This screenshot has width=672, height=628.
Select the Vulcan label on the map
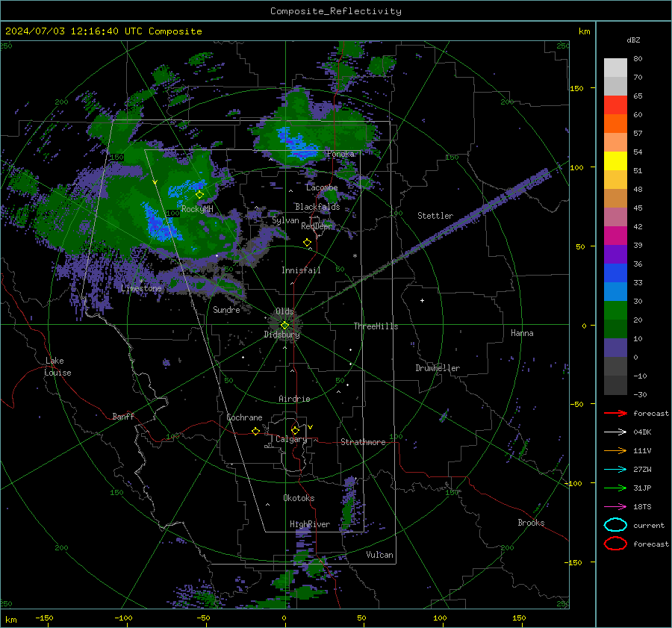tap(379, 555)
